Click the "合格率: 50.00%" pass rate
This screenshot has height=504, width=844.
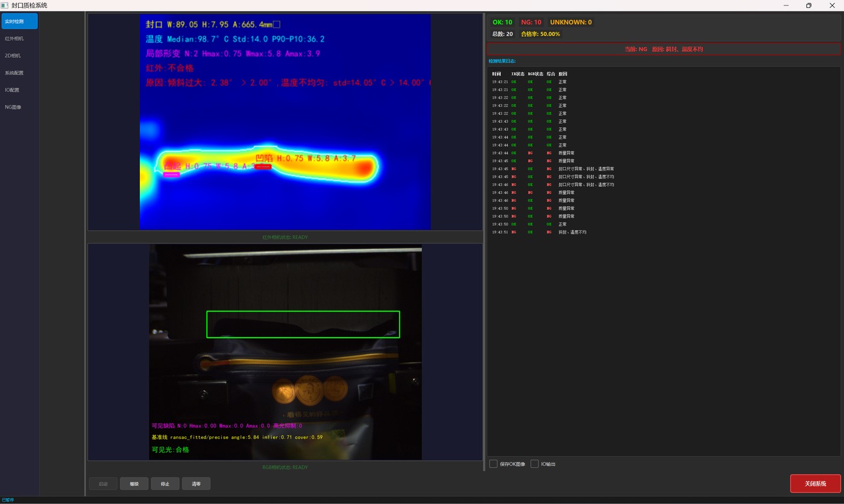click(540, 34)
